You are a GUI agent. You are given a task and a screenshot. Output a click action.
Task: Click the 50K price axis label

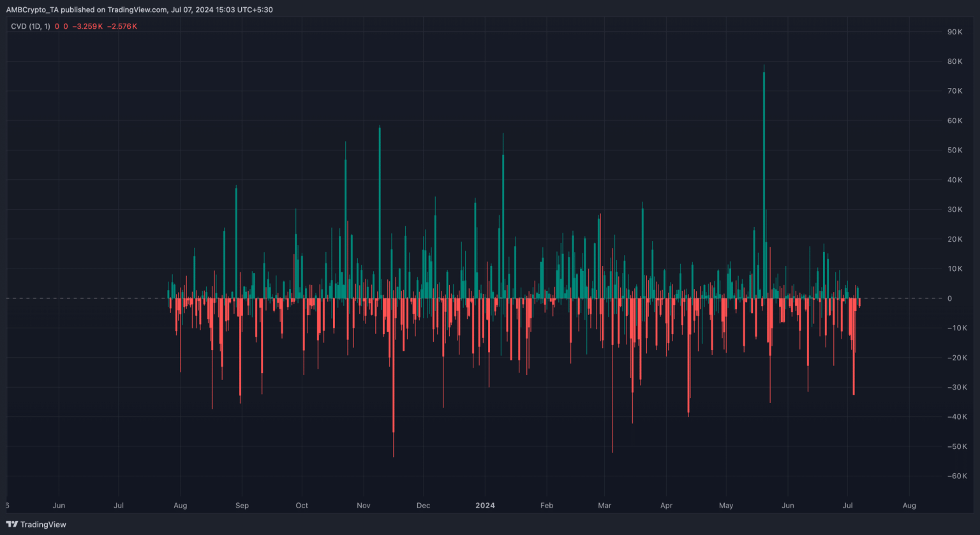pyautogui.click(x=954, y=150)
